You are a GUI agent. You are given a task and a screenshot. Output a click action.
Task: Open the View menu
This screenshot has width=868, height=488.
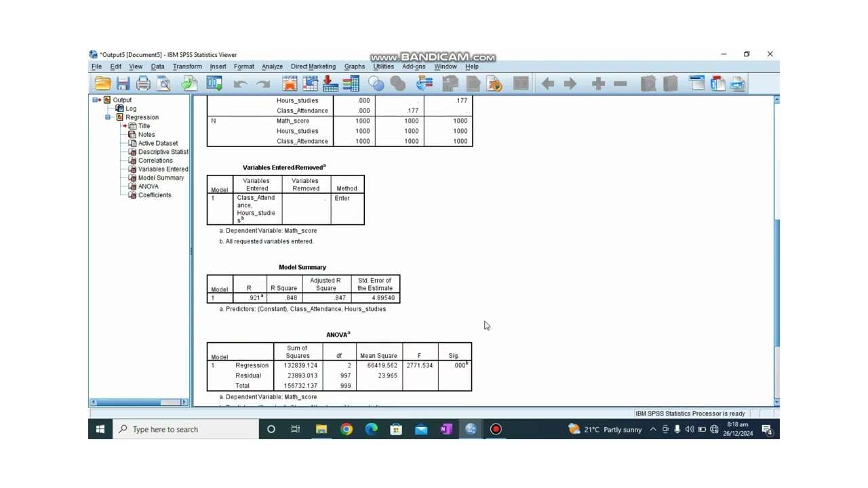[136, 66]
